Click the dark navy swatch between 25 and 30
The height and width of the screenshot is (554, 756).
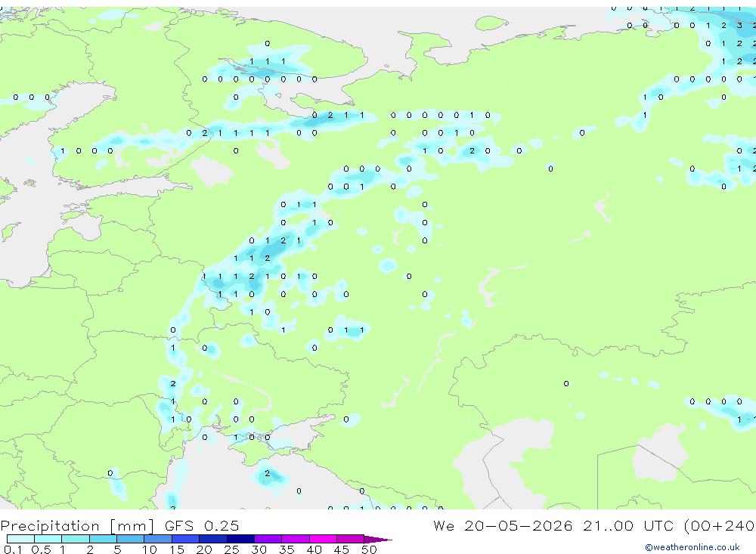pyautogui.click(x=240, y=539)
